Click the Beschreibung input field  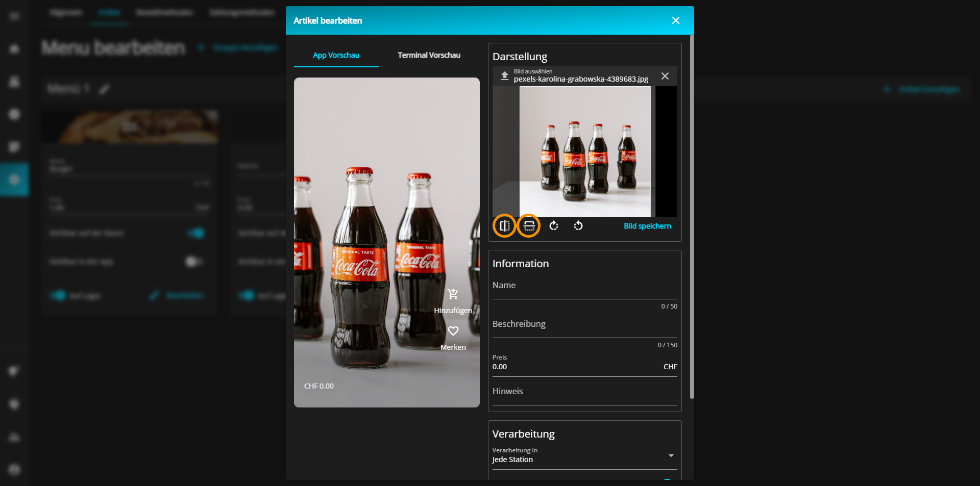click(x=585, y=325)
